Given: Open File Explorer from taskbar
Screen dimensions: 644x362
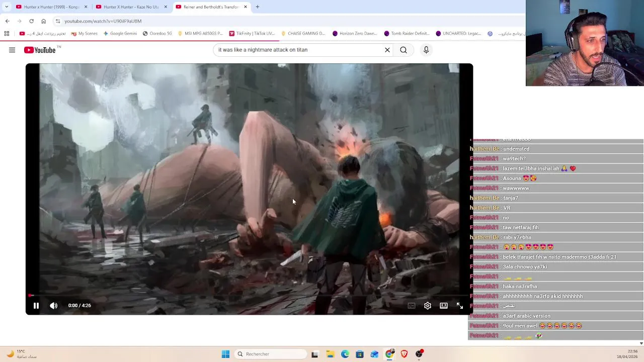Looking at the screenshot, I should point(330,354).
